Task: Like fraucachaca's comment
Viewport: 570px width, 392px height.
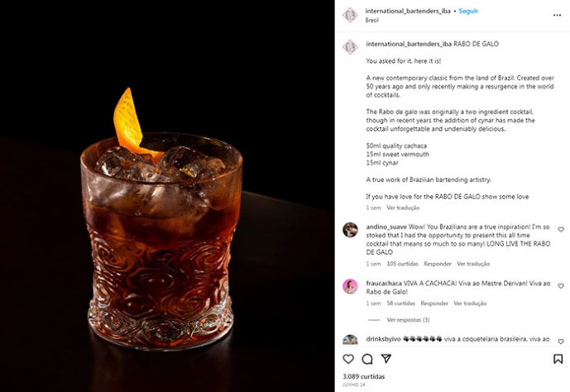Action: click(561, 286)
